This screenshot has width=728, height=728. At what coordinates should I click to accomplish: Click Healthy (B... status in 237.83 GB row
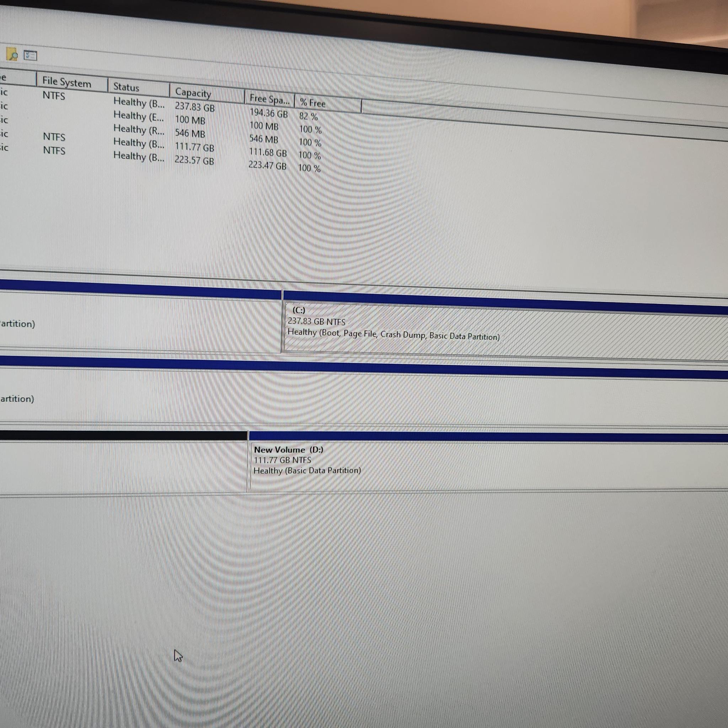pyautogui.click(x=139, y=103)
